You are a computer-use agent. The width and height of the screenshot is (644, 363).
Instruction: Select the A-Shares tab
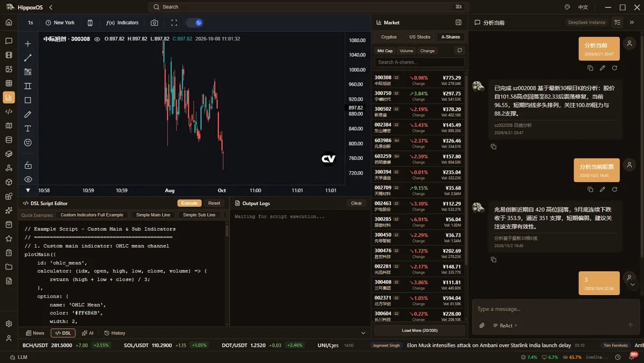point(450,37)
